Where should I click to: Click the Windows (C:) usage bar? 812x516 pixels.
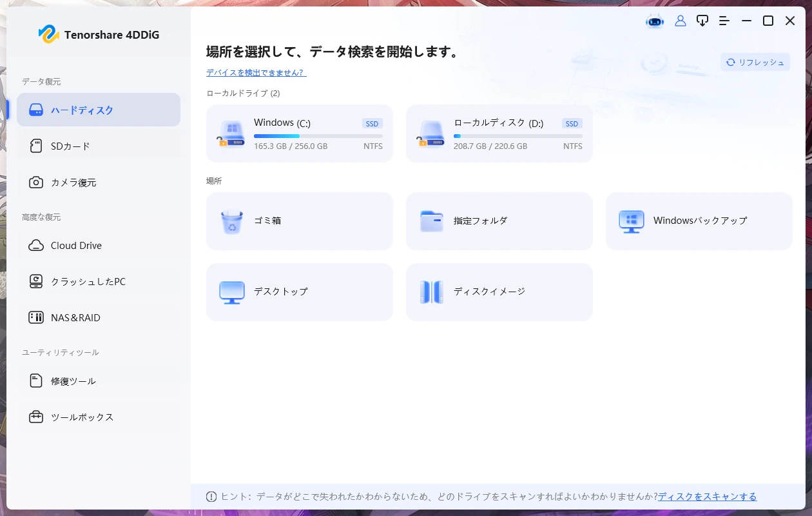pos(318,136)
